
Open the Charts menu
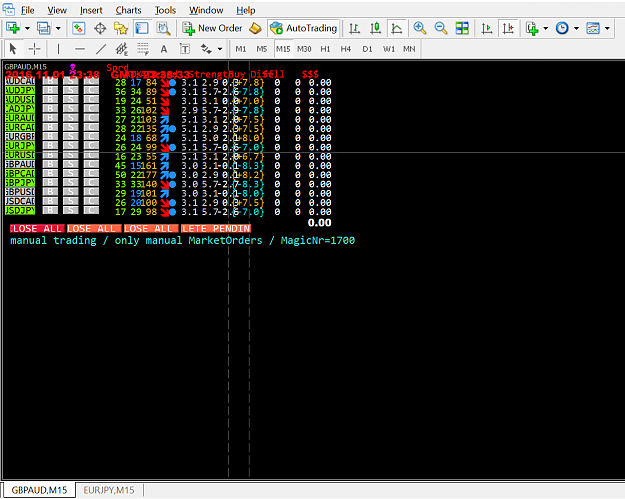click(128, 10)
